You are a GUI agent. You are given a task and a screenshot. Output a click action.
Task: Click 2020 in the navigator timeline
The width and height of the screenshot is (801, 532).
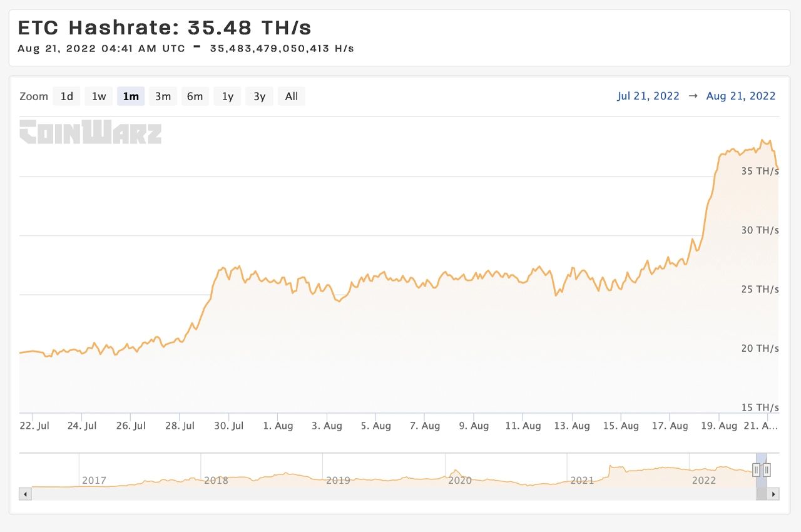tap(460, 481)
